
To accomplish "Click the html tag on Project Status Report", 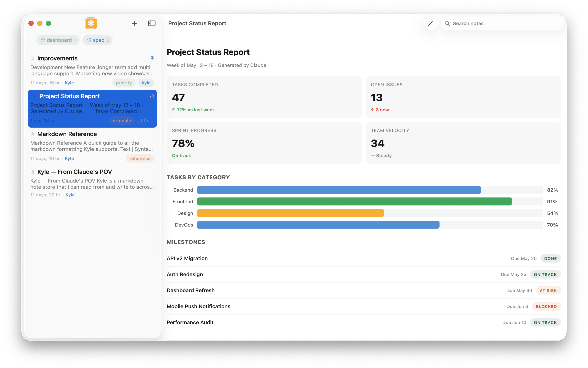I will (146, 121).
